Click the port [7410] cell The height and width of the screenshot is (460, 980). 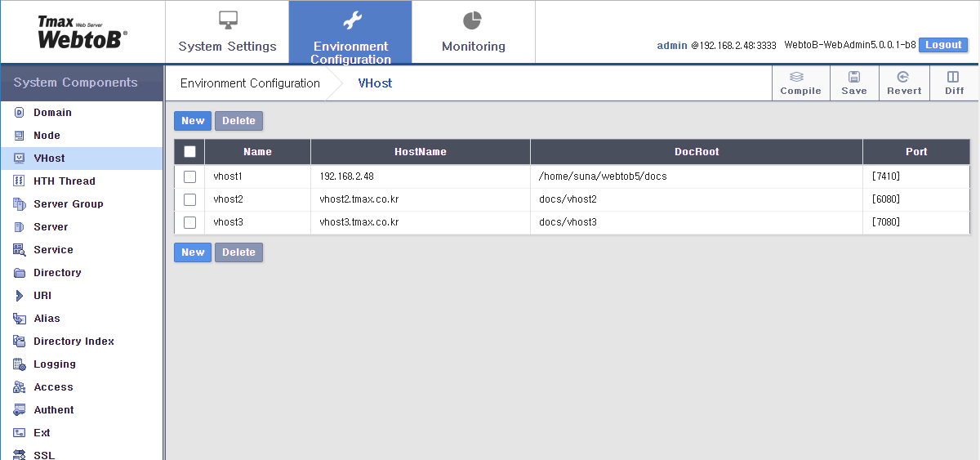pos(916,176)
